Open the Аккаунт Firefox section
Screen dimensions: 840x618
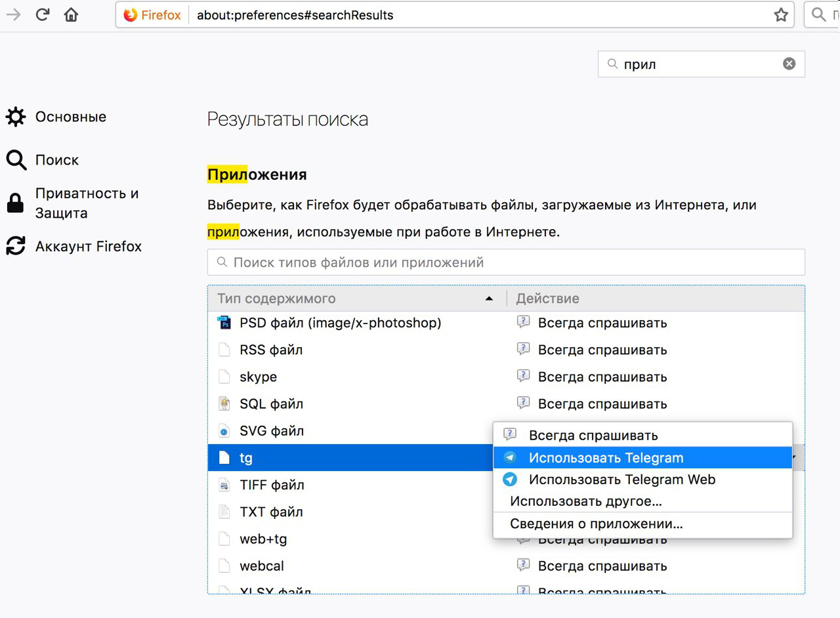click(x=89, y=247)
